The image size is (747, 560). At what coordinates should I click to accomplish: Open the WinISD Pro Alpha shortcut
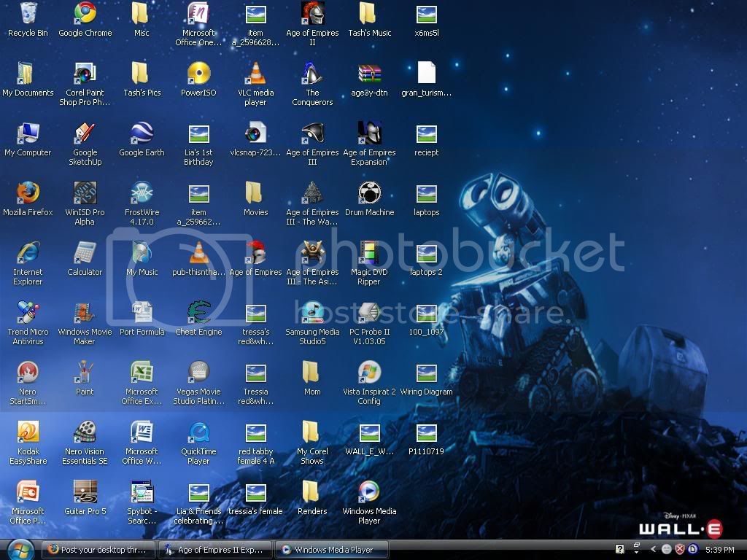click(x=85, y=192)
